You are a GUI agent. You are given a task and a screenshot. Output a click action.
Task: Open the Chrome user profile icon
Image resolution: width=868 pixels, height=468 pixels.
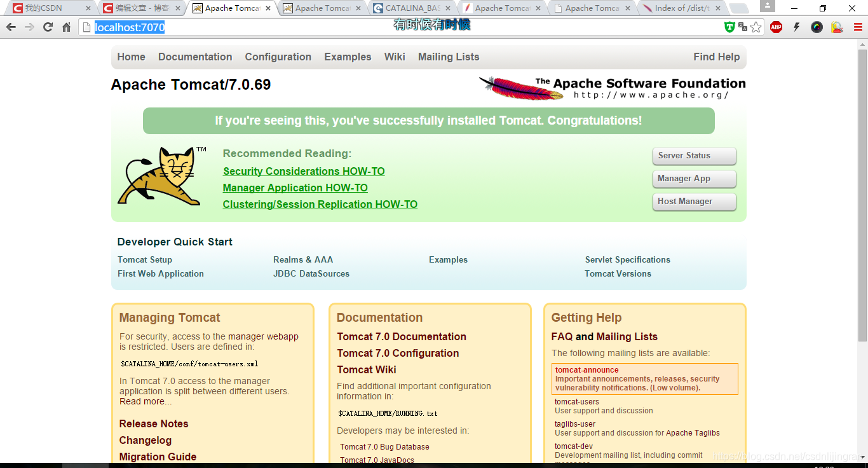click(768, 6)
